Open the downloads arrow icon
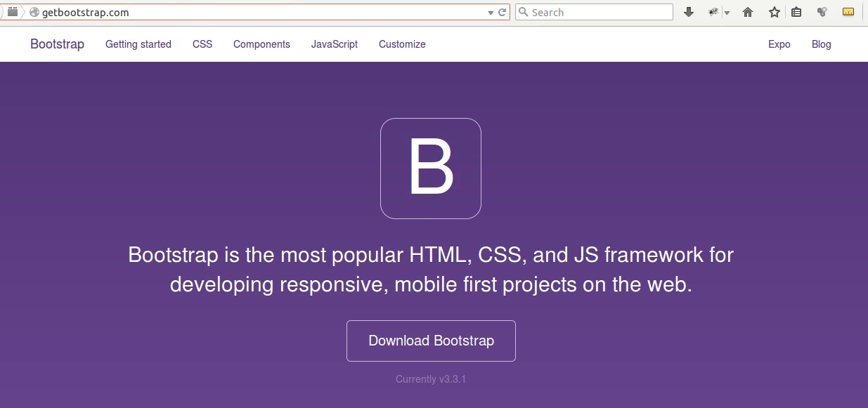This screenshot has height=408, width=868. tap(689, 12)
